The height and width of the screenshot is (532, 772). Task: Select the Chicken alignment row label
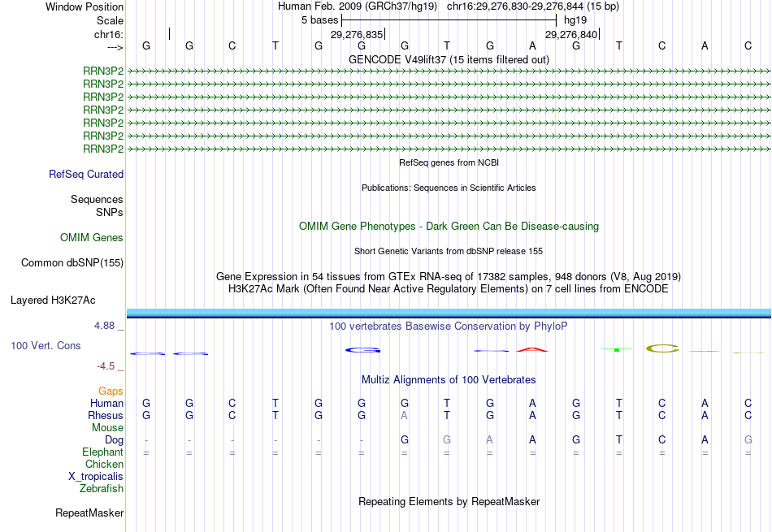[x=104, y=464]
